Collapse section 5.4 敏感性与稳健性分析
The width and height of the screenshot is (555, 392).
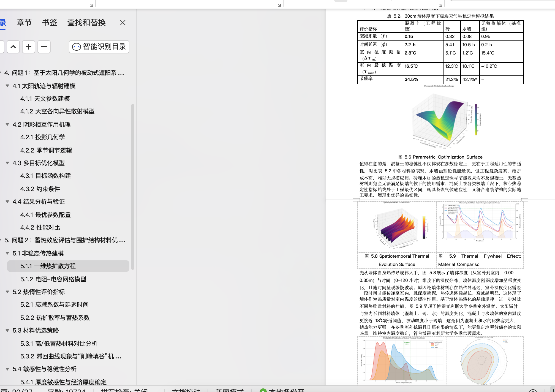coord(7,369)
